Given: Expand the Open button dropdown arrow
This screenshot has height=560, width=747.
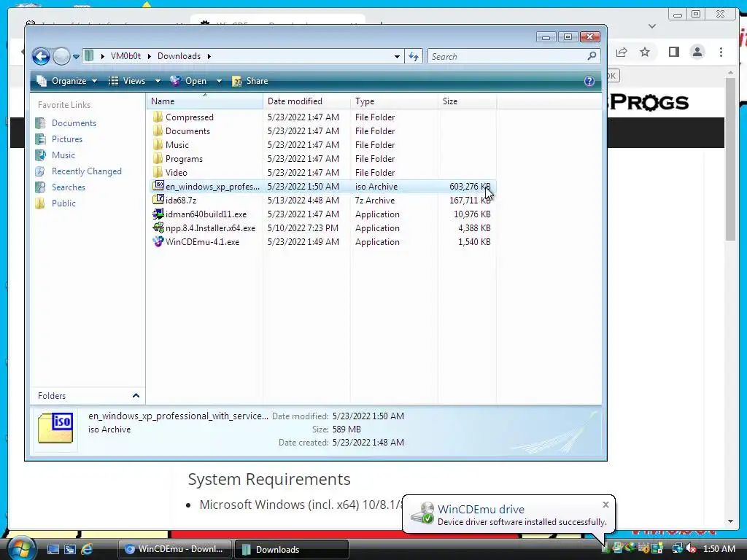Looking at the screenshot, I should click(x=219, y=81).
